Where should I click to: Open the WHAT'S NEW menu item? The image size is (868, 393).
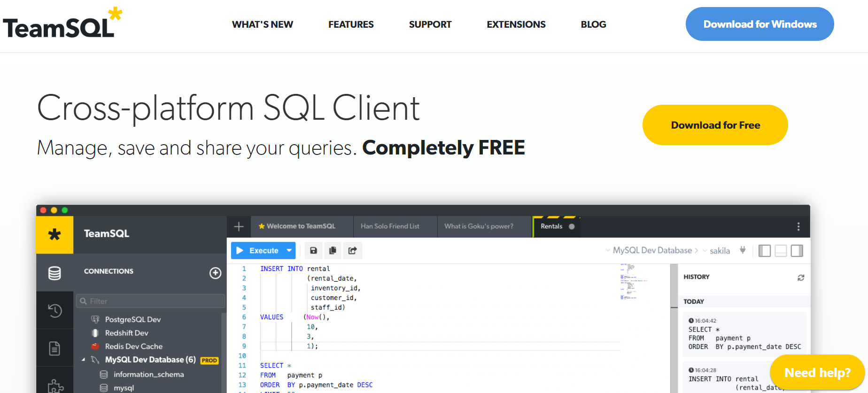(x=263, y=24)
